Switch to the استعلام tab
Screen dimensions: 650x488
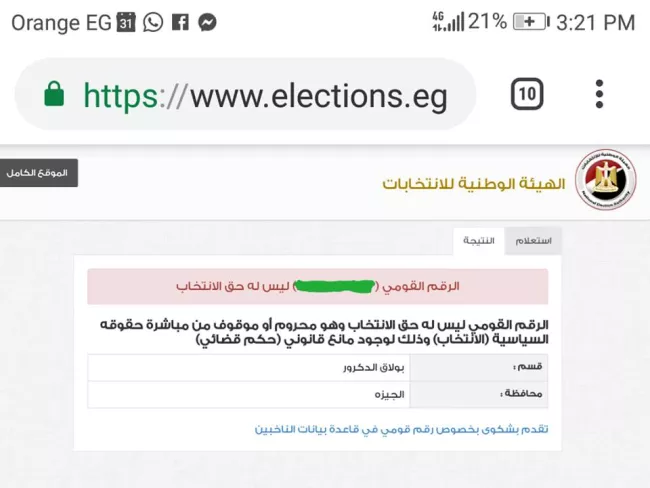point(533,240)
